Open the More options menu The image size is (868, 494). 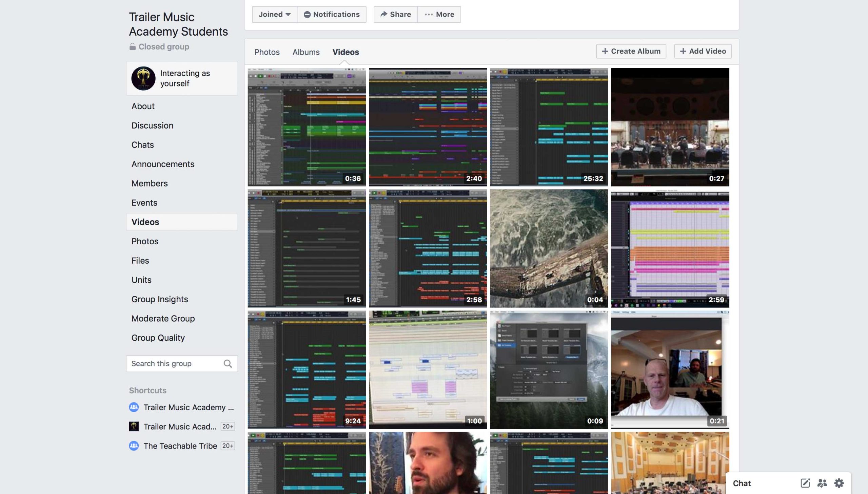tap(439, 14)
